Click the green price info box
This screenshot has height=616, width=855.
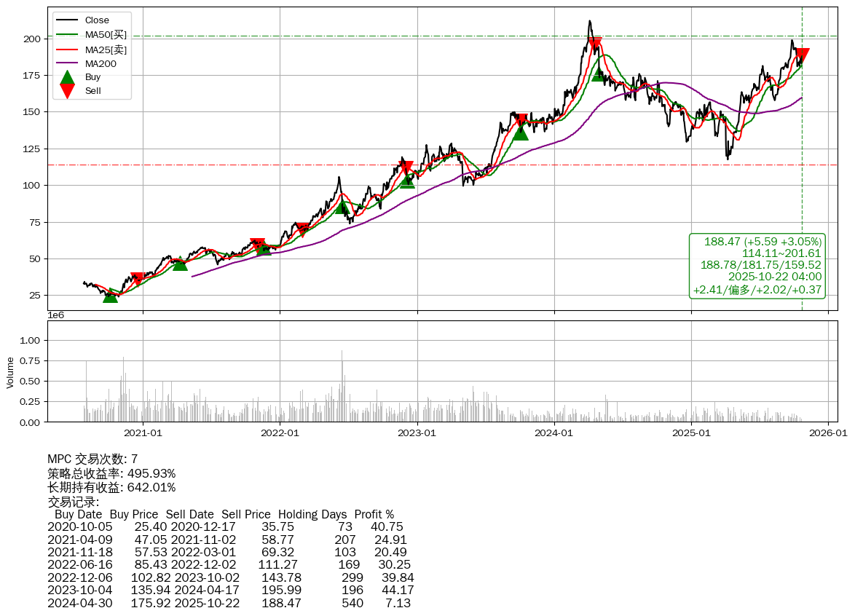tap(757, 266)
